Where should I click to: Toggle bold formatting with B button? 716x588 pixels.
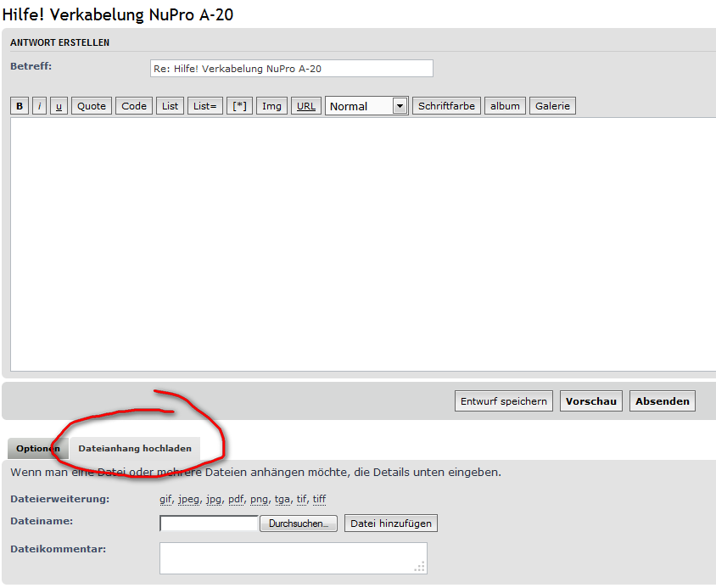20,106
